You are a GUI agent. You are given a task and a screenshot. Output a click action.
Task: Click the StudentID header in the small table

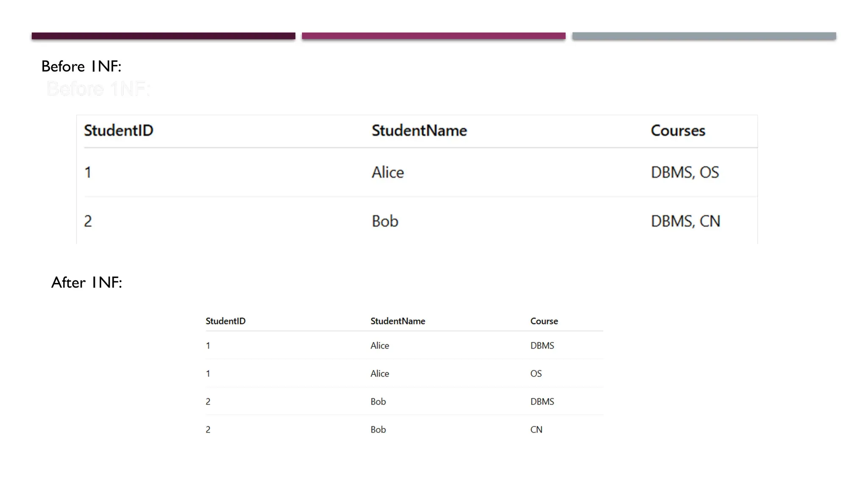tap(225, 321)
